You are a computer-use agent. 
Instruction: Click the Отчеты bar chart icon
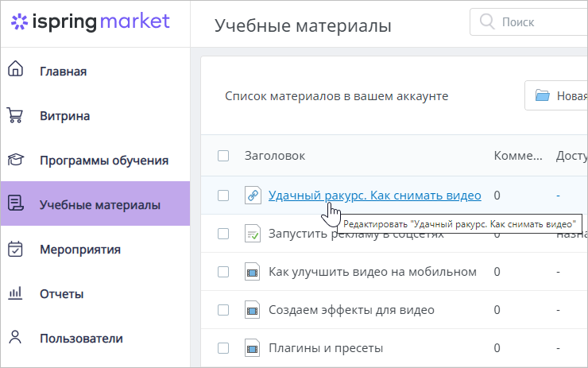[15, 293]
